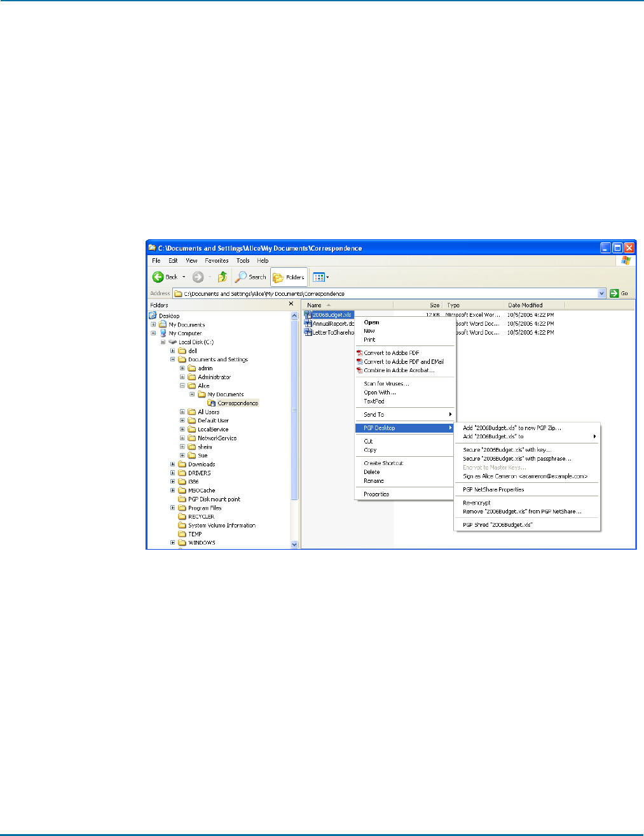Open the Address bar dropdown arrow

(x=602, y=293)
